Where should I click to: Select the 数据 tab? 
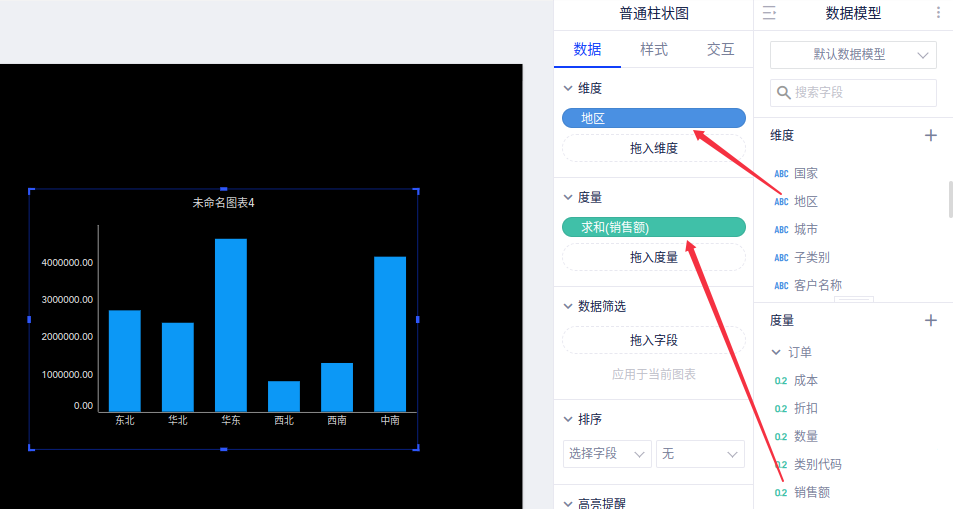pyautogui.click(x=587, y=49)
